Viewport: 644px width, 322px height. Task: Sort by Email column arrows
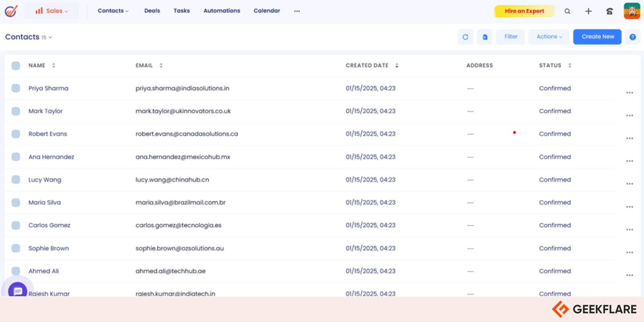tap(161, 65)
